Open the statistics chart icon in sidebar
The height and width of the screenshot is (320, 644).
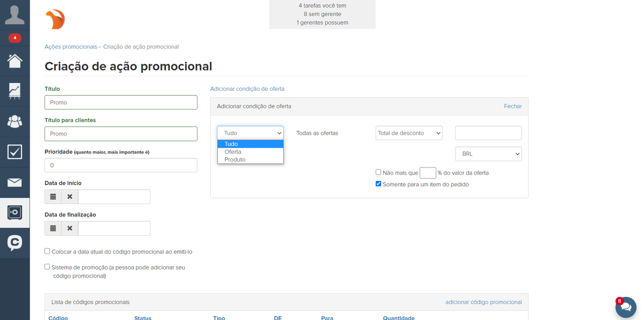coord(14,91)
